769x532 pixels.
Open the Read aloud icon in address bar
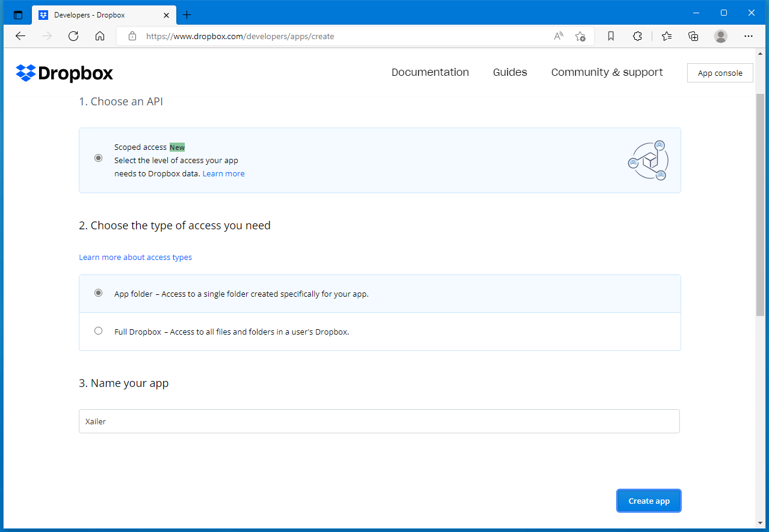coord(558,36)
